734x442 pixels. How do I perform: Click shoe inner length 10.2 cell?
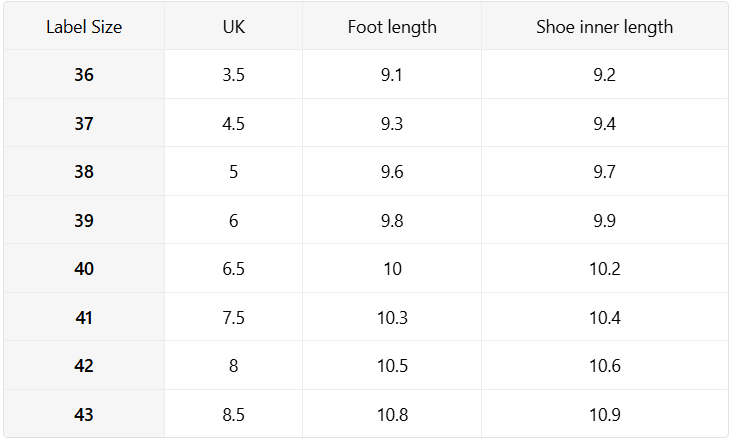click(604, 269)
